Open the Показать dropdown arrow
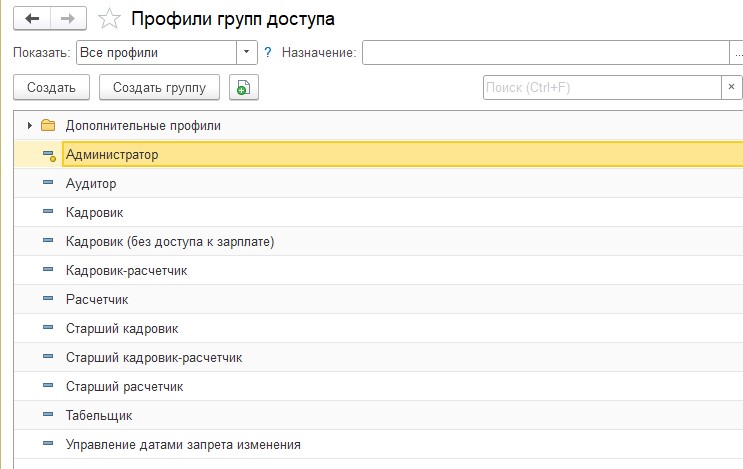Screen dimensions: 743x469 [246, 52]
